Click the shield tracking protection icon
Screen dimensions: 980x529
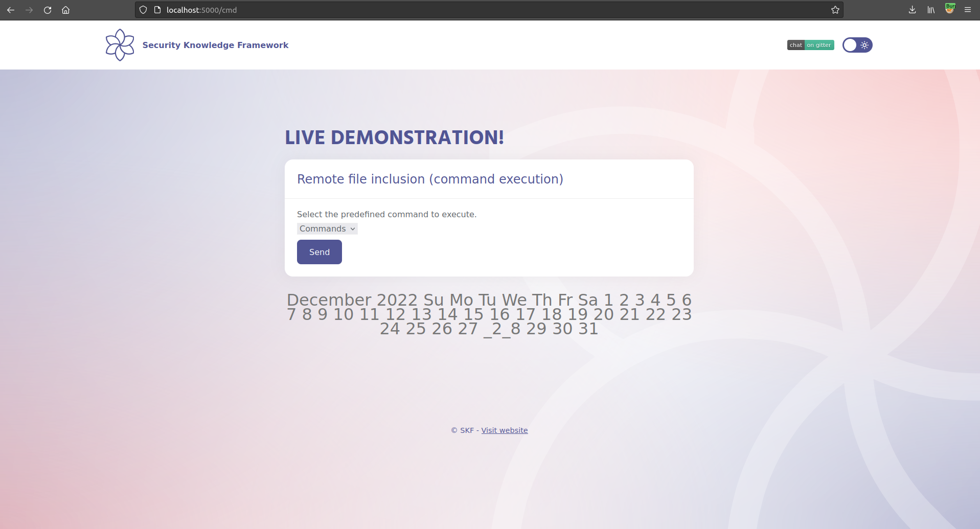coord(143,10)
